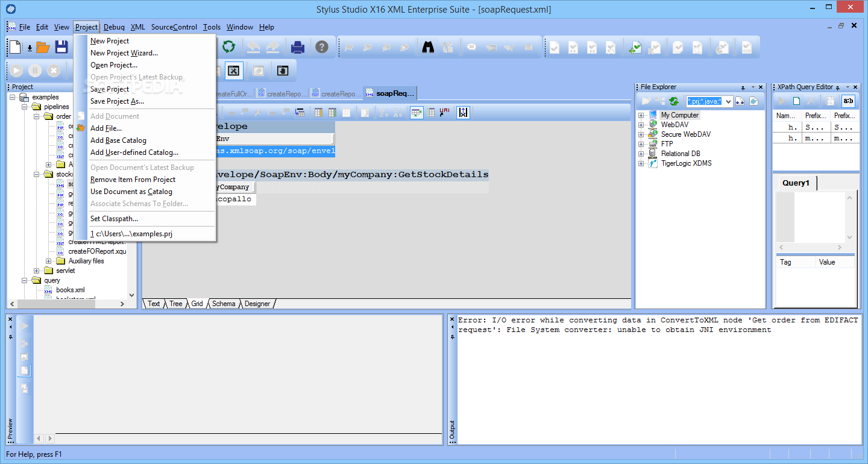Screen dimensions: 868x464
Task: Refresh the File Explorer with green arrows icon
Action: pos(674,101)
